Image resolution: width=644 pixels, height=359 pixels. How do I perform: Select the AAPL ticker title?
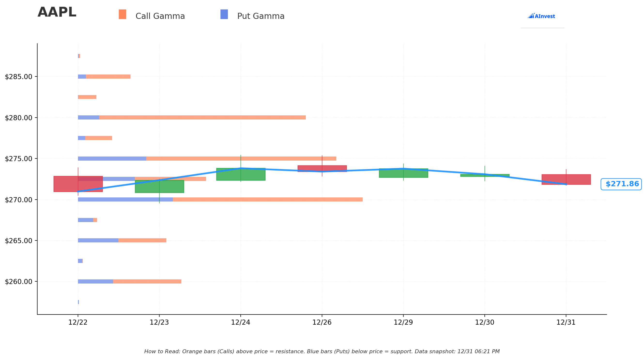pyautogui.click(x=57, y=12)
